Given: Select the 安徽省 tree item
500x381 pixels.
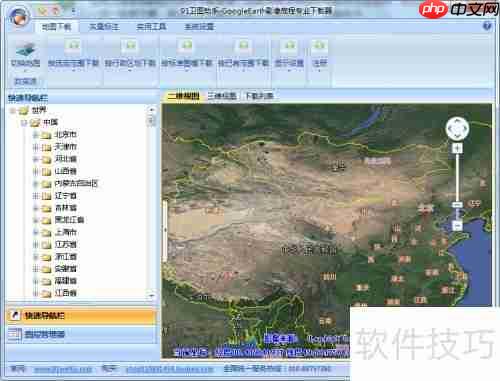Looking at the screenshot, I should coord(66,269).
